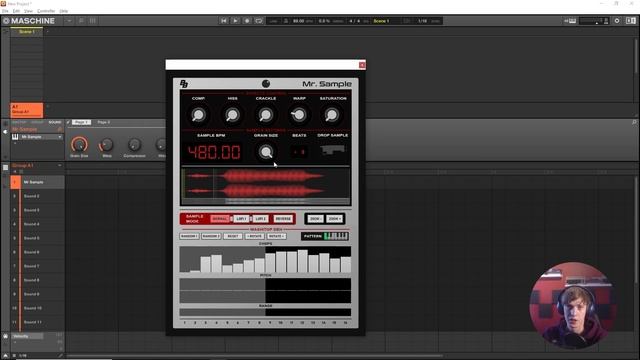This screenshot has height=360, width=640.
Task: Open the Group A1 pattern dropdown arrow
Action: coord(60,166)
